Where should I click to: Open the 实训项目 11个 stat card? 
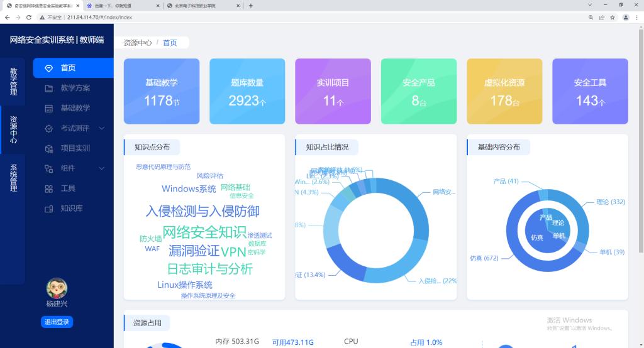pos(333,91)
